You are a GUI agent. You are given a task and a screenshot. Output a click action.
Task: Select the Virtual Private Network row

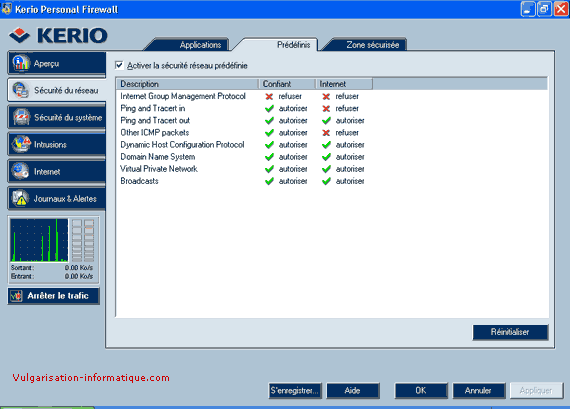[332, 169]
